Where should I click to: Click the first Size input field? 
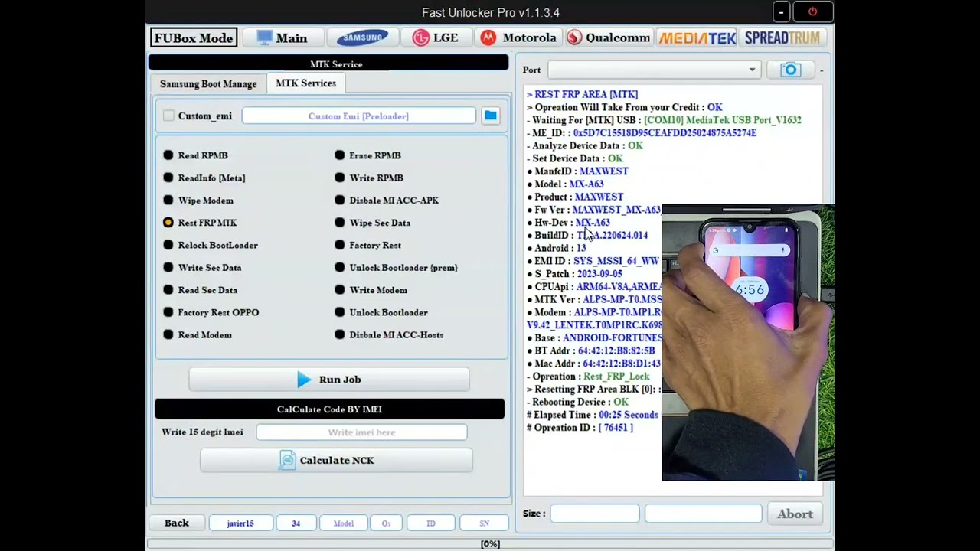pyautogui.click(x=594, y=514)
